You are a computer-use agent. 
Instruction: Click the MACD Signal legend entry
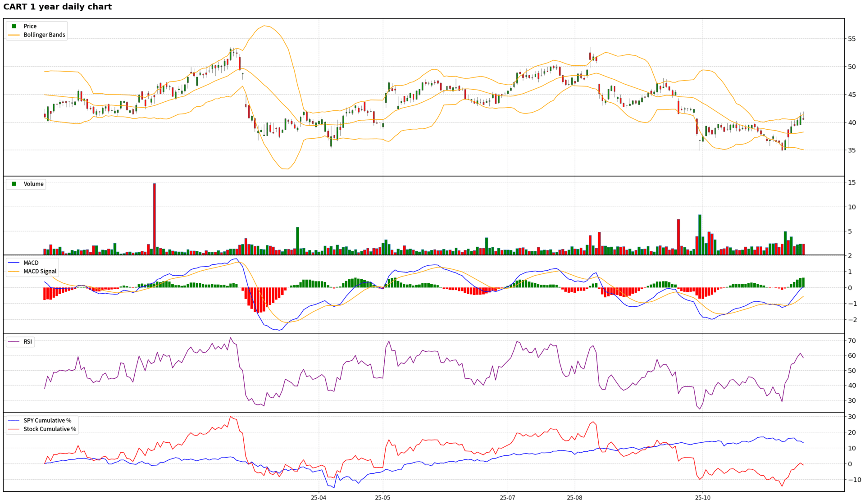point(40,271)
